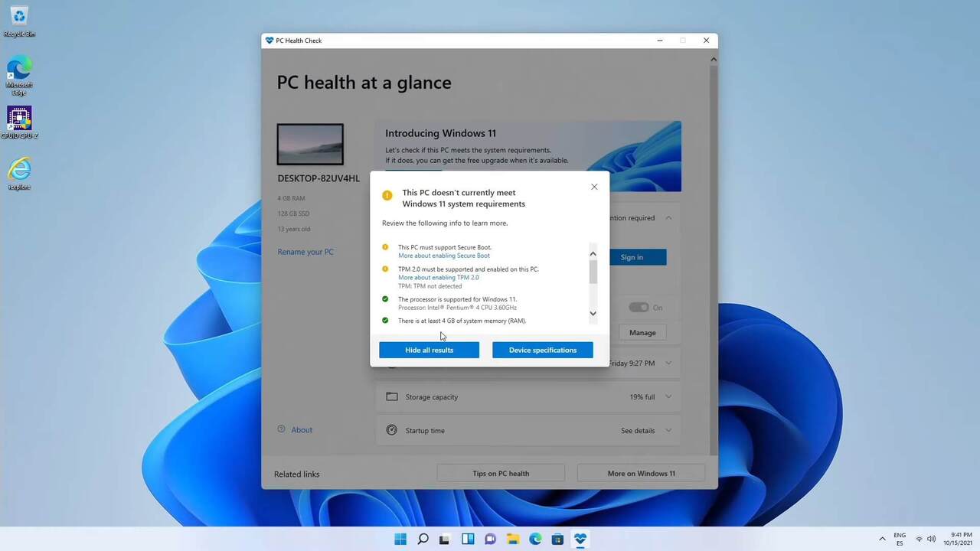The width and height of the screenshot is (980, 551).
Task: Open the Recycle Bin desktop icon
Action: pyautogui.click(x=19, y=21)
